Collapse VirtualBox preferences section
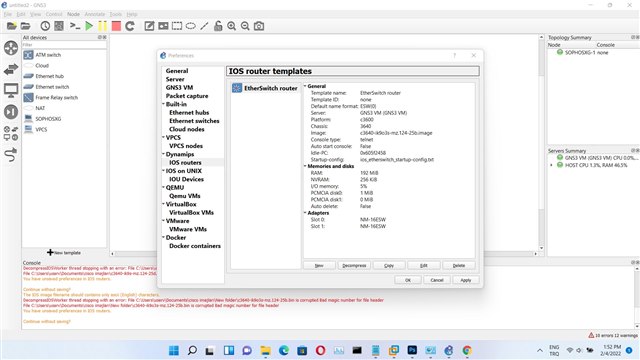The height and width of the screenshot is (360, 640). coord(163,204)
